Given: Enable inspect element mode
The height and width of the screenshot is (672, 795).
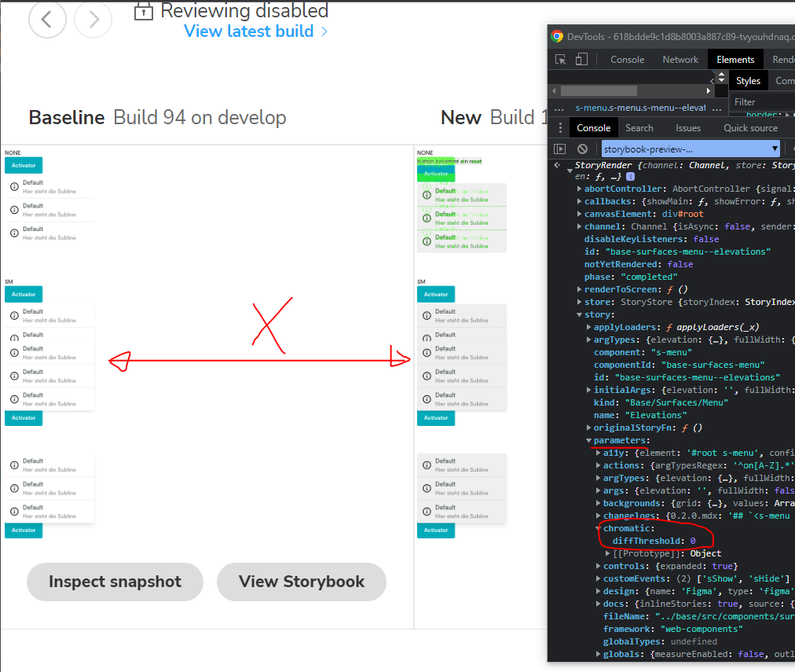Looking at the screenshot, I should (x=559, y=59).
